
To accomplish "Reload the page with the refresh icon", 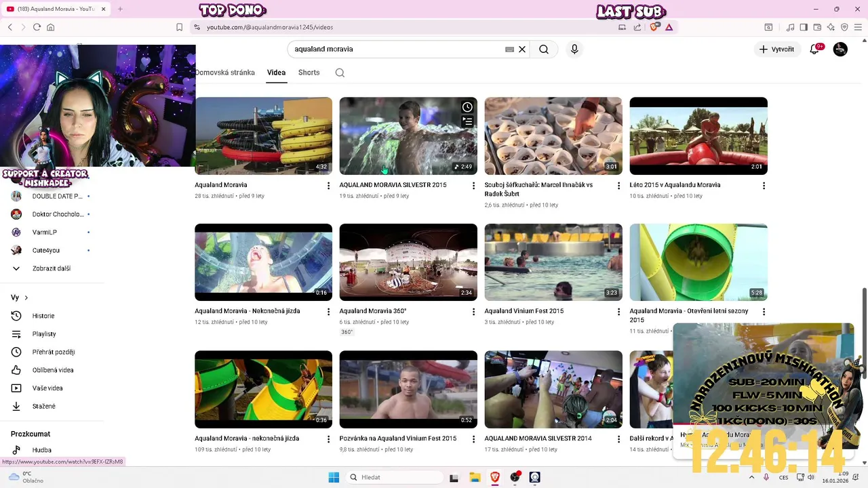I will (37, 27).
